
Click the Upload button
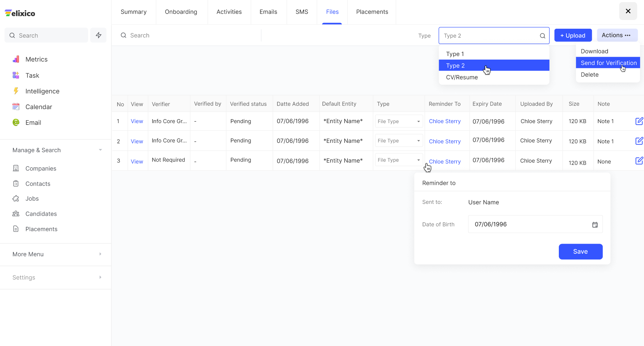point(573,36)
